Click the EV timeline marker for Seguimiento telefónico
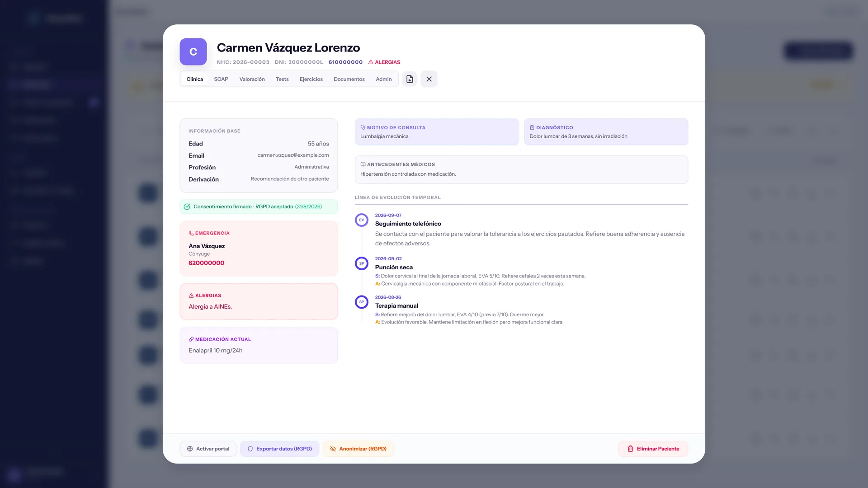 click(362, 220)
